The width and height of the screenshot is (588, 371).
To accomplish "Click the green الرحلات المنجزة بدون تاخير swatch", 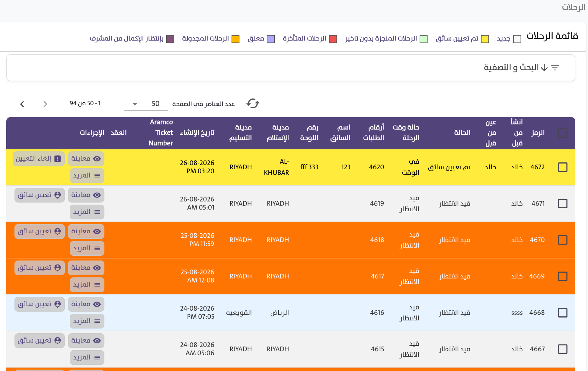I will tap(423, 39).
